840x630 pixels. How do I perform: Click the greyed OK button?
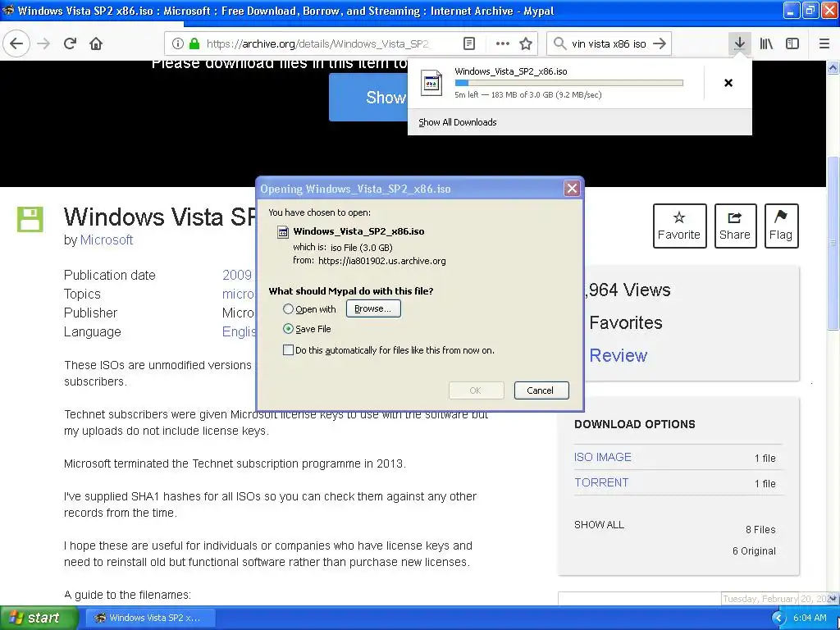tap(476, 390)
